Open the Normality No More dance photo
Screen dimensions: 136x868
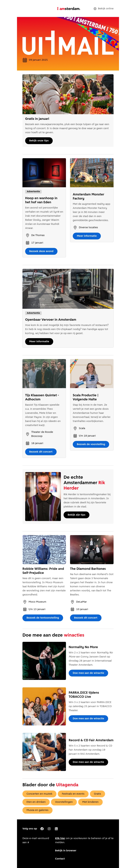pyautogui.click(x=44, y=661)
